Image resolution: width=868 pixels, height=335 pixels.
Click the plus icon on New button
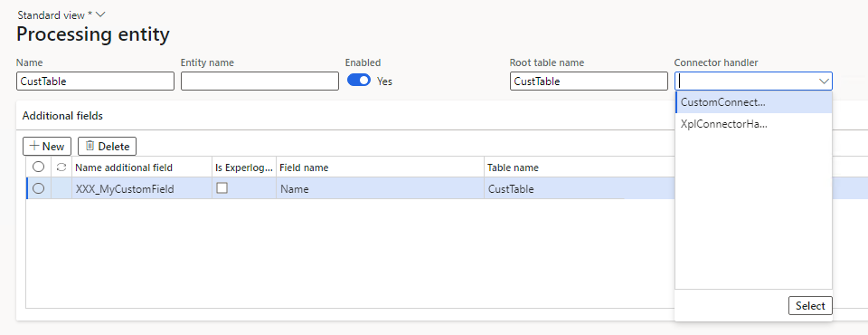point(34,146)
